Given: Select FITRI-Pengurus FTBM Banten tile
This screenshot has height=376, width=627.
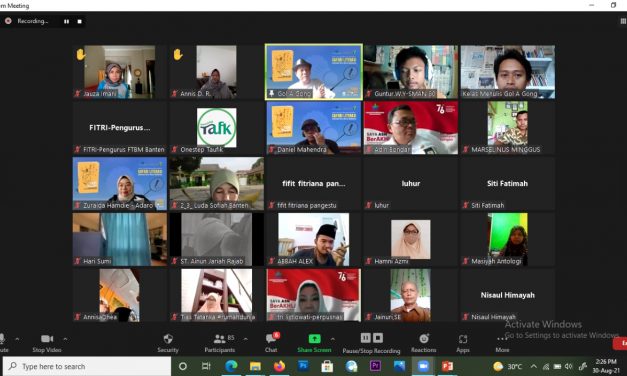Looking at the screenshot, I should point(120,128).
